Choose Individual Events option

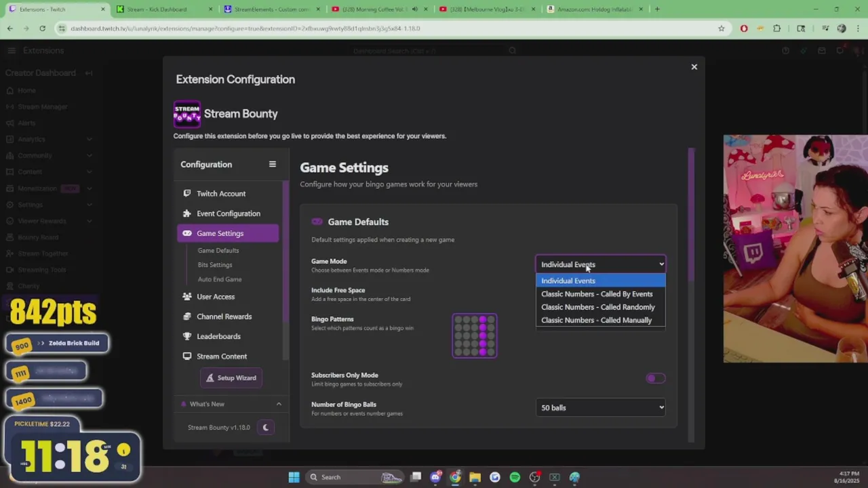click(601, 281)
